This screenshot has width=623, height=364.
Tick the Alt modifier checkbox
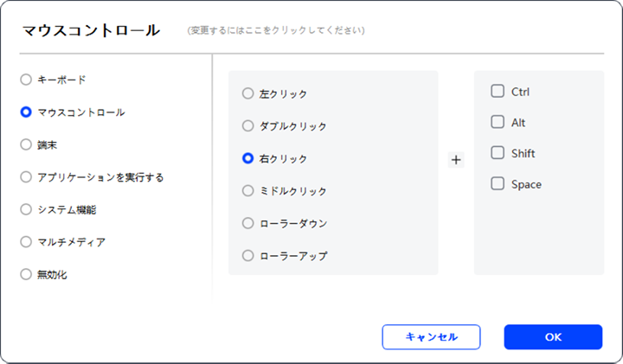pos(498,122)
